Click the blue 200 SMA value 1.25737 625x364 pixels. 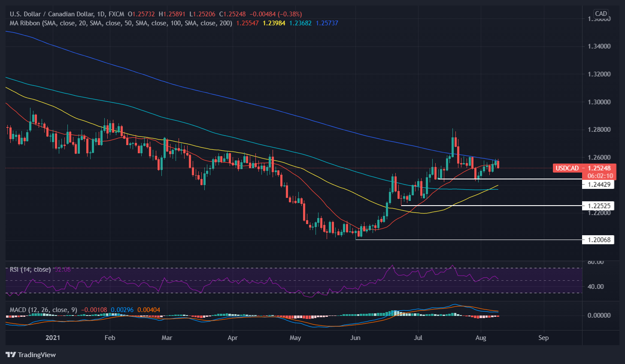[327, 23]
